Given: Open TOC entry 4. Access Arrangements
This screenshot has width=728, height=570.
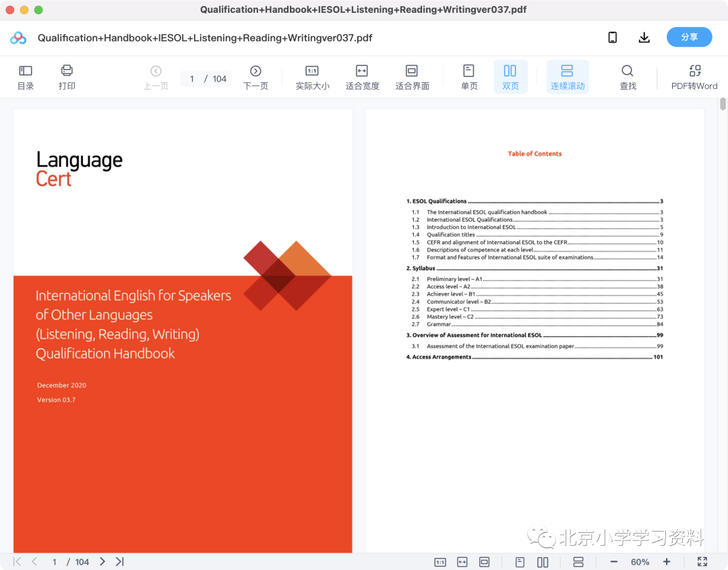Looking at the screenshot, I should (x=535, y=357).
